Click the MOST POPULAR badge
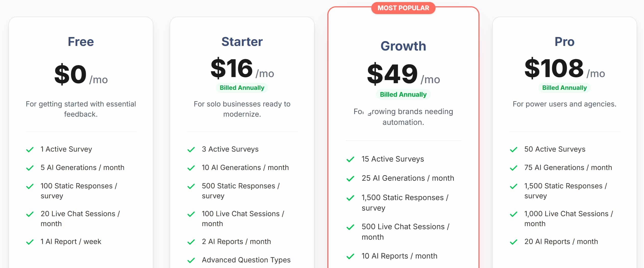 pyautogui.click(x=403, y=8)
